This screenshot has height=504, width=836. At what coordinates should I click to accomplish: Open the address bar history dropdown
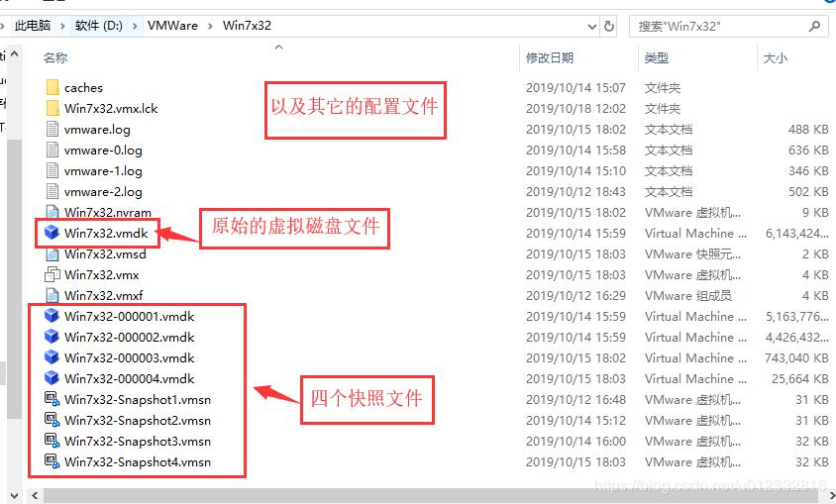(591, 26)
